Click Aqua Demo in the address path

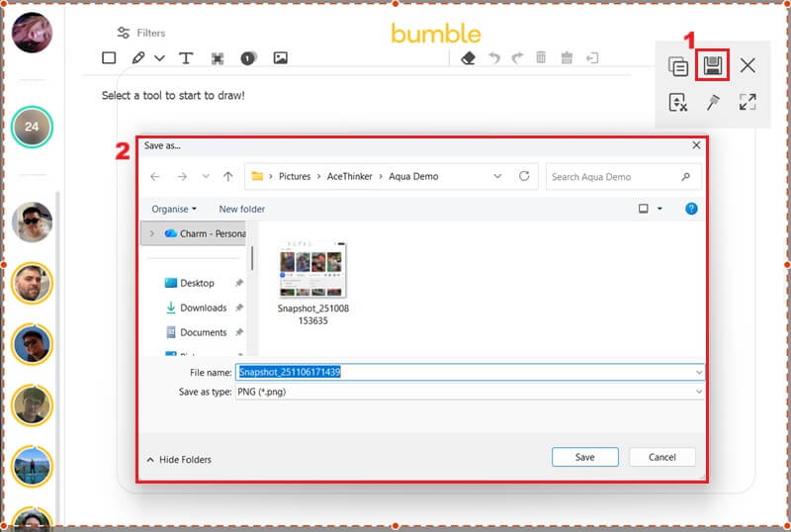[413, 176]
